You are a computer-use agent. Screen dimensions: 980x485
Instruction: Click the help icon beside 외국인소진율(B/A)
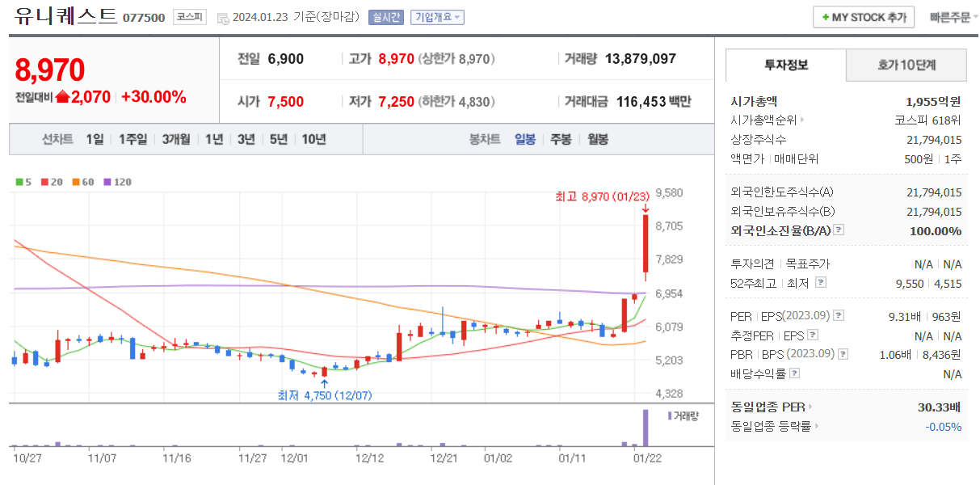point(839,230)
